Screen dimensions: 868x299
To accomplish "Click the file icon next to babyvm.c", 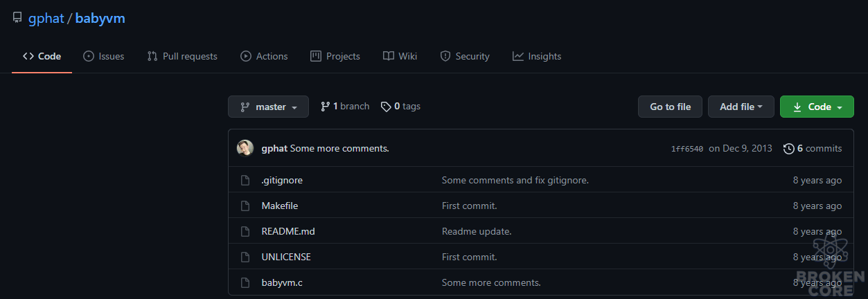I will [245, 282].
